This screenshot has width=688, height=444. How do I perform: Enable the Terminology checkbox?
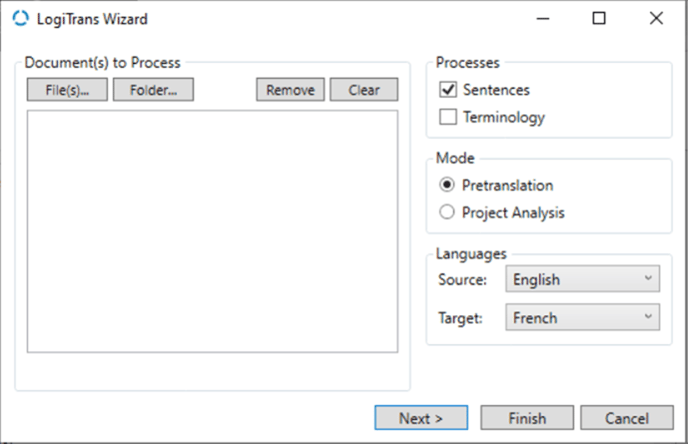coord(448,117)
